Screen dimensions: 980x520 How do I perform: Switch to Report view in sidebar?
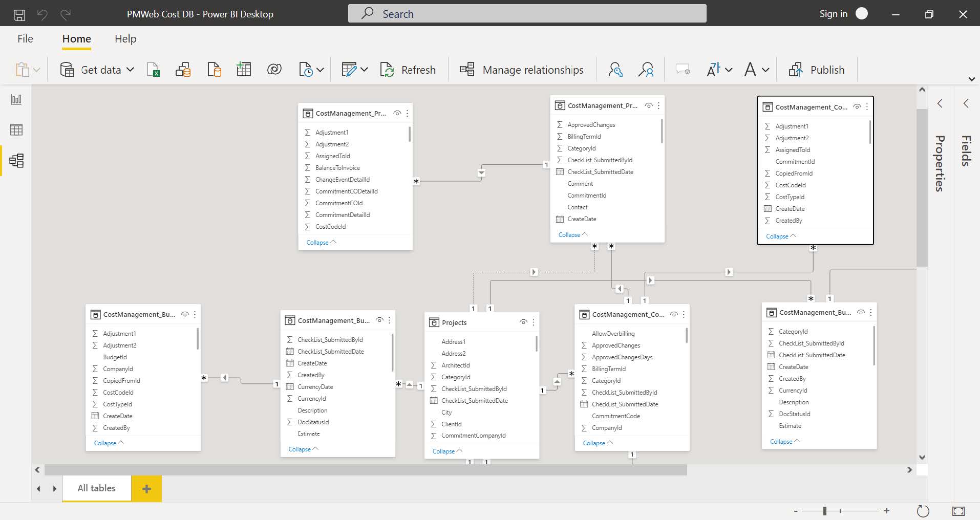tap(16, 99)
